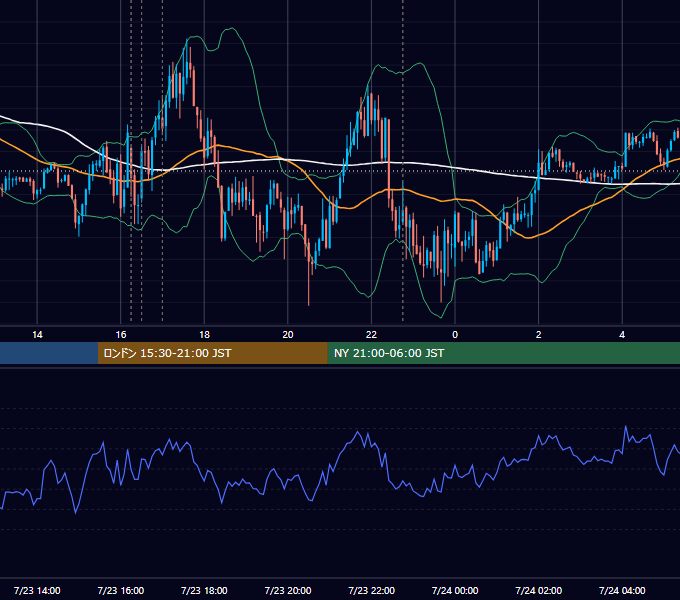This screenshot has height=600, width=680.
Task: Click the NY 21:00-06:00 JST session bar
Action: (503, 353)
